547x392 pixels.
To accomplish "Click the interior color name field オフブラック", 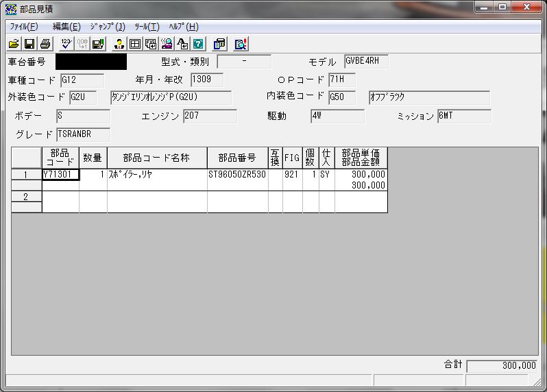I will (x=429, y=97).
